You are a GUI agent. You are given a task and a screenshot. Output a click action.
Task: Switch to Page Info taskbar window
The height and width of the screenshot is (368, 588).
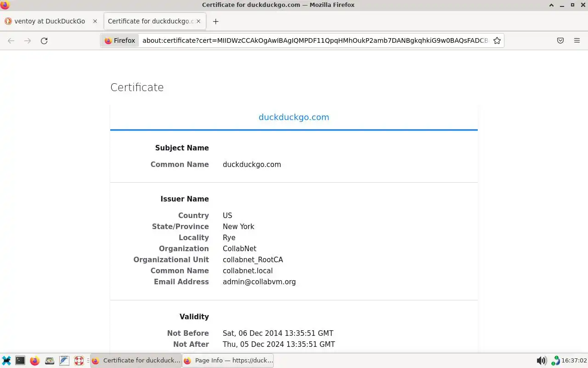click(228, 361)
